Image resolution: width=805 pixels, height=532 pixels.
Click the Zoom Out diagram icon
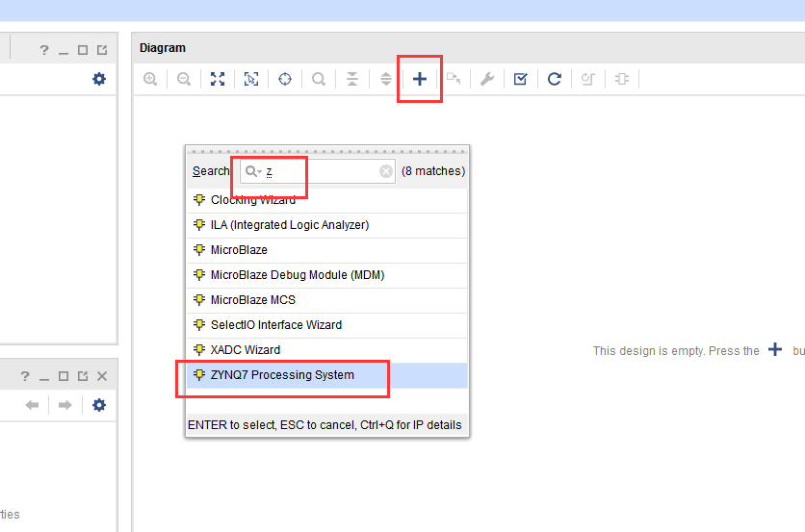point(184,79)
